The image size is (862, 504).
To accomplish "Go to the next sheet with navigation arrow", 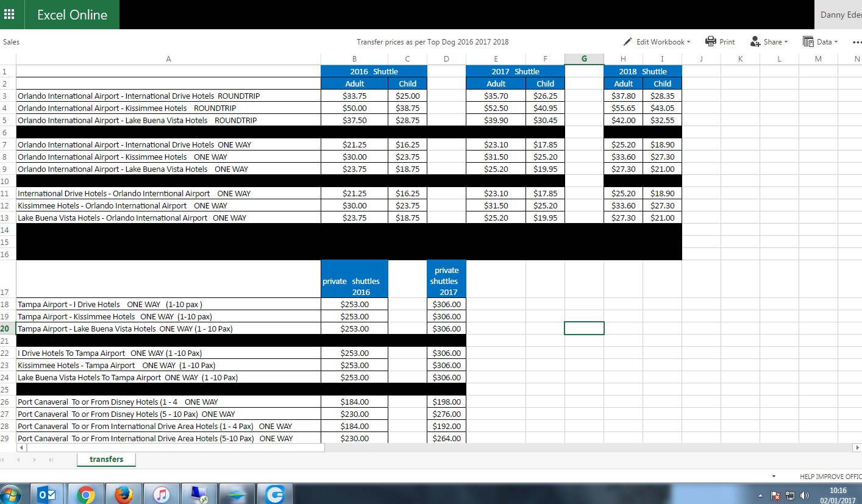I will (35, 460).
